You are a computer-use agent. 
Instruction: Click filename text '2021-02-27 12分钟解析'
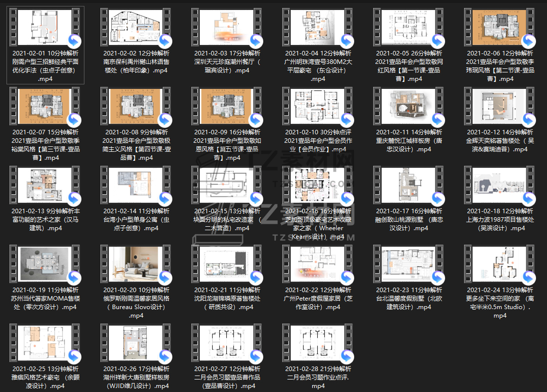click(227, 369)
